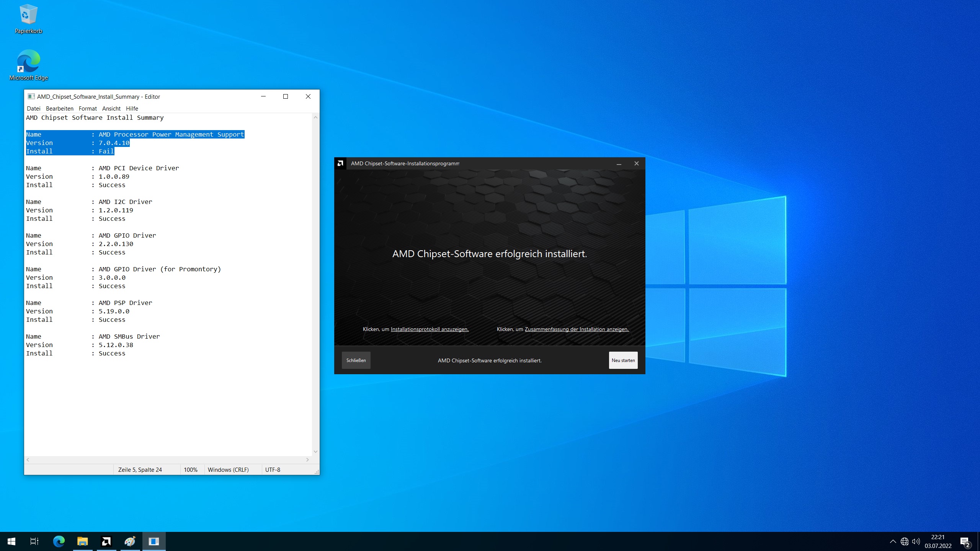
Task: Open the Datei menu in Editor
Action: coord(33,109)
